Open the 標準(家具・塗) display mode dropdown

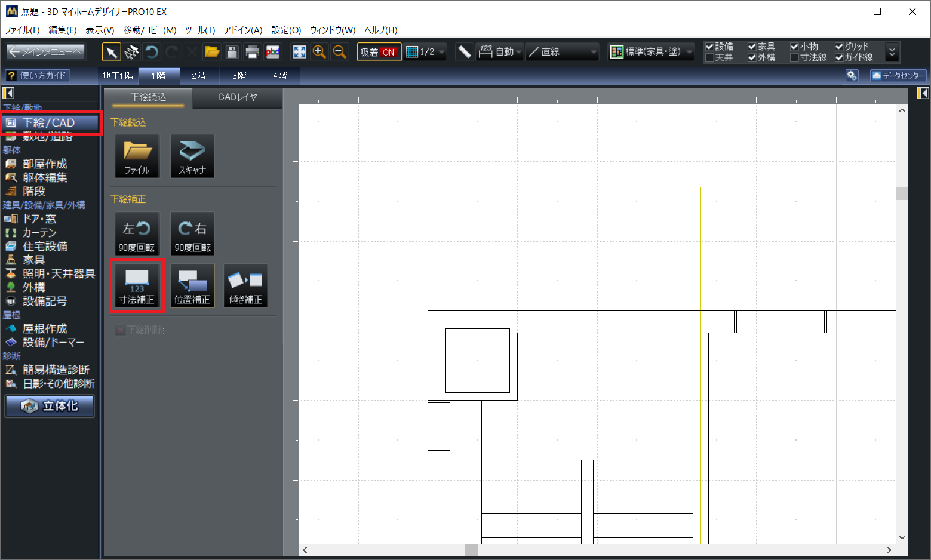[652, 52]
